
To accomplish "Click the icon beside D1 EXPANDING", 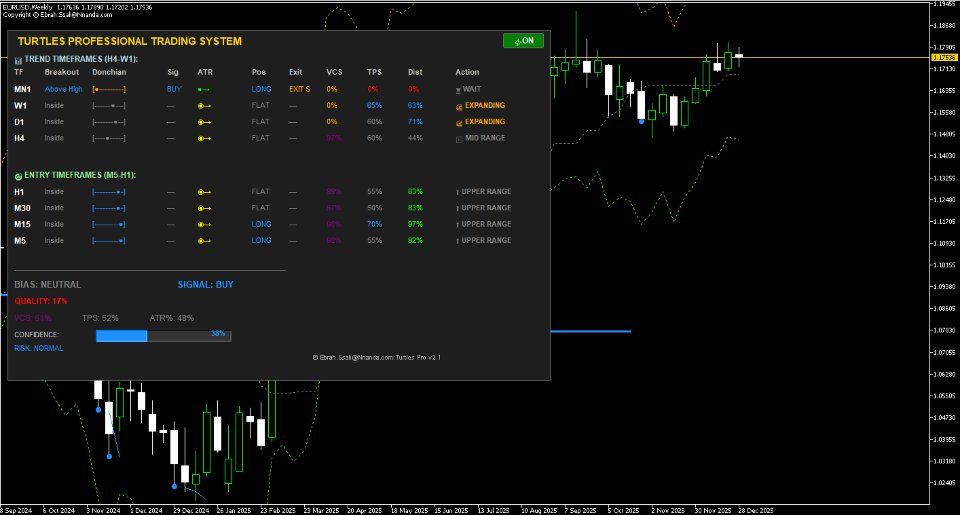I will click(459, 122).
